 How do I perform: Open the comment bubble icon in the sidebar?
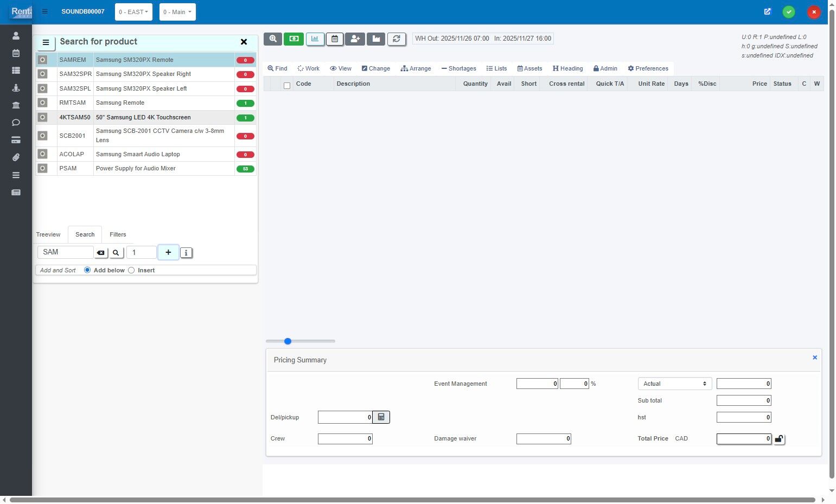(x=16, y=123)
